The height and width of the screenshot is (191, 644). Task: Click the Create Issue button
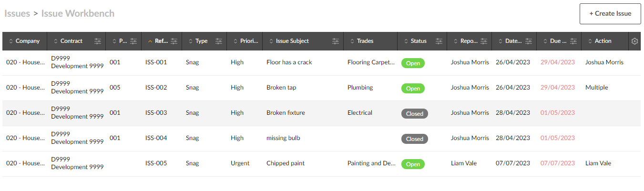pos(610,13)
